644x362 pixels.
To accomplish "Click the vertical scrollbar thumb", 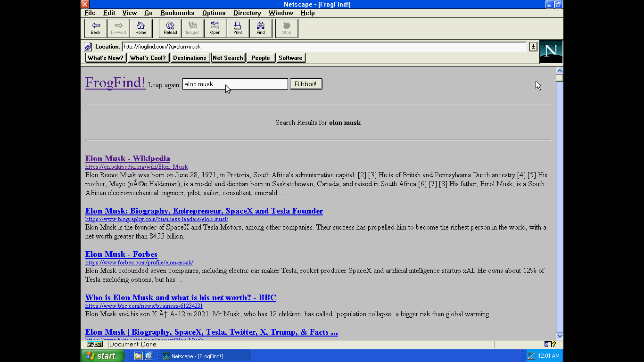I will pyautogui.click(x=560, y=78).
